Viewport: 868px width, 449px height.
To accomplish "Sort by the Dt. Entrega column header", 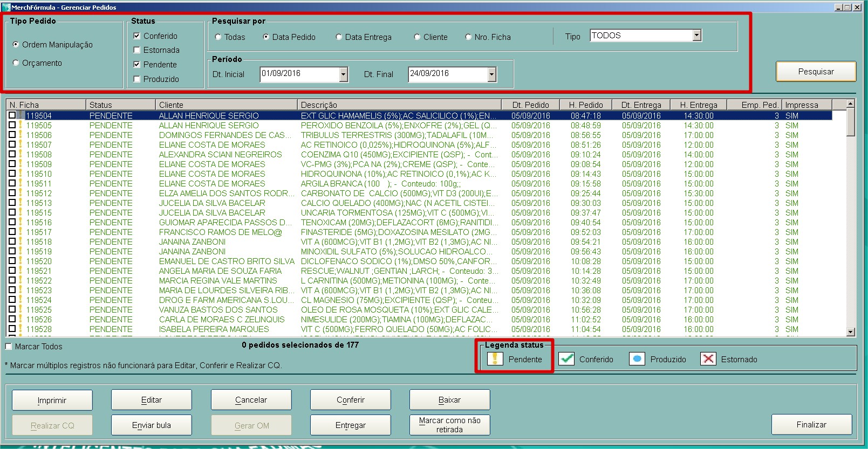I will [642, 105].
